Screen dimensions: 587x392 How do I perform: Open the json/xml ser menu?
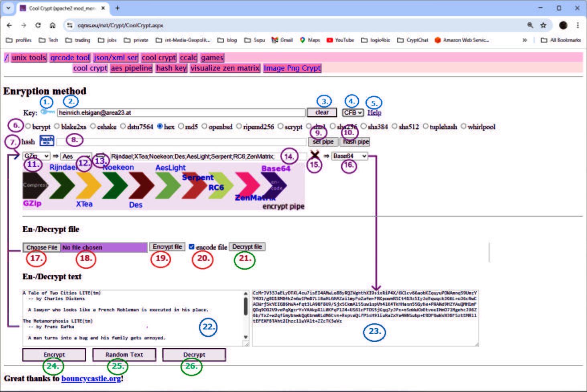[x=116, y=58]
